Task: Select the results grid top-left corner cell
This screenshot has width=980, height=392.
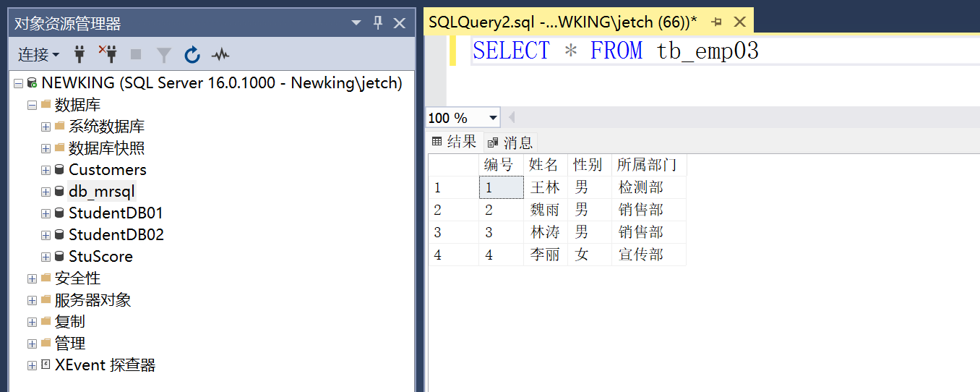Action: pos(454,165)
